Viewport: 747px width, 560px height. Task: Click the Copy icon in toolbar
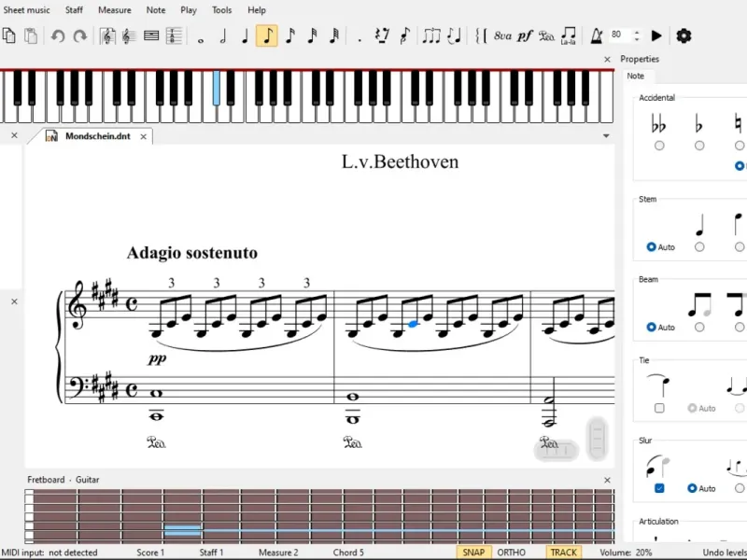coord(9,36)
